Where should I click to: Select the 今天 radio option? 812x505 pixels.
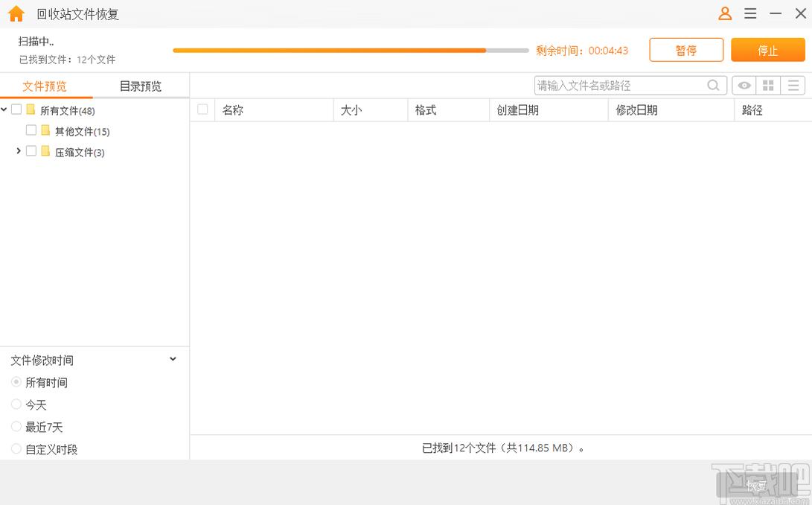pos(16,404)
